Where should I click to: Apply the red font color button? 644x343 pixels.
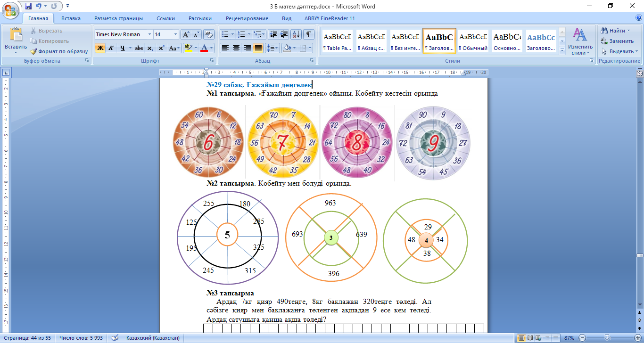(x=204, y=48)
